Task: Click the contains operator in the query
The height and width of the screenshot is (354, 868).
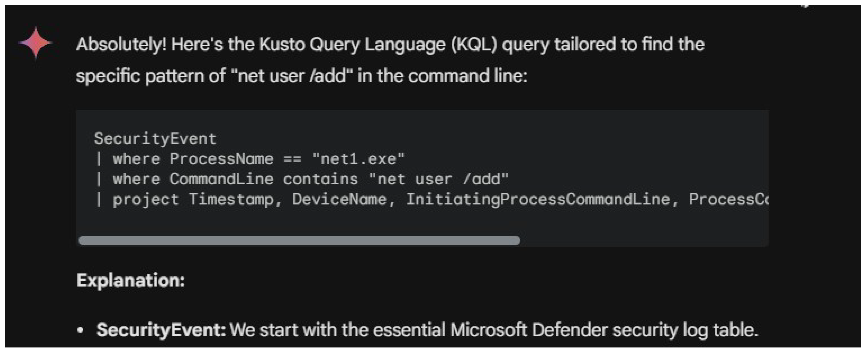Action: (x=321, y=179)
